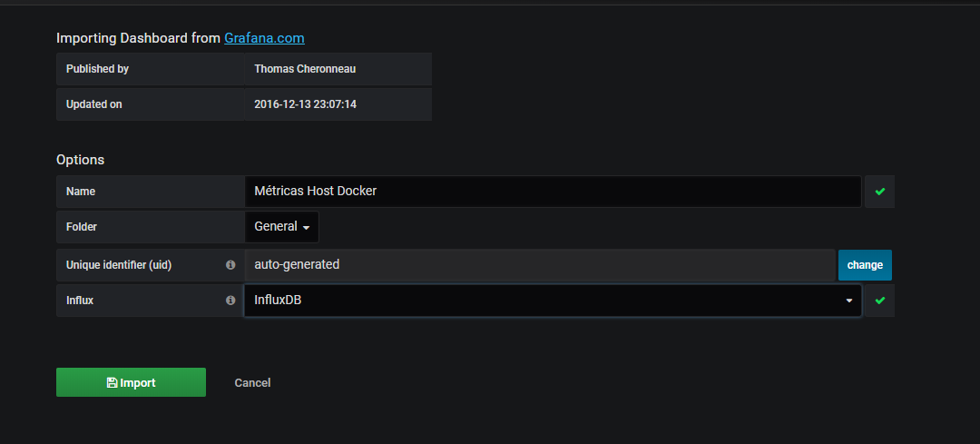Image resolution: width=980 pixels, height=444 pixels.
Task: Click the green checkmark next to InfluxDB selector
Action: 880,301
